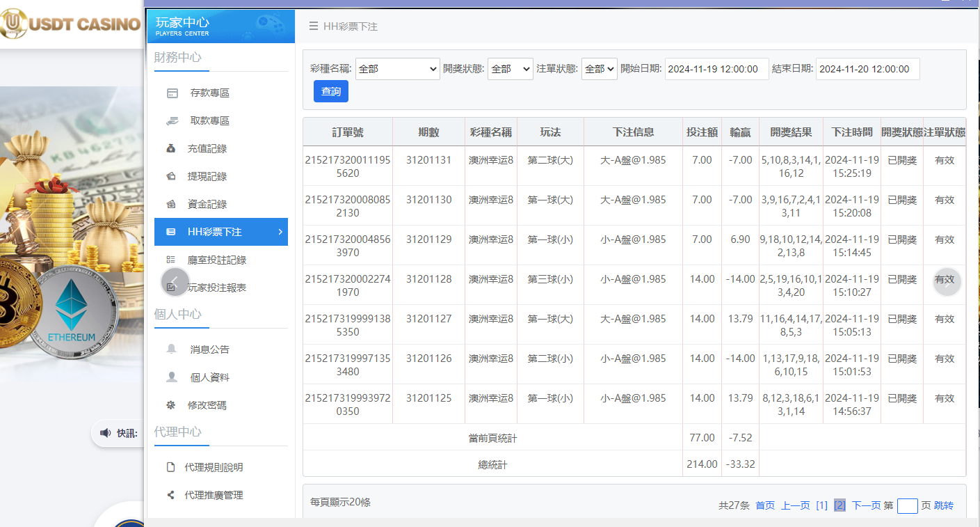Screen dimensions: 980x527
Task: Click the 消息公告 bell icon
Action: pos(172,349)
